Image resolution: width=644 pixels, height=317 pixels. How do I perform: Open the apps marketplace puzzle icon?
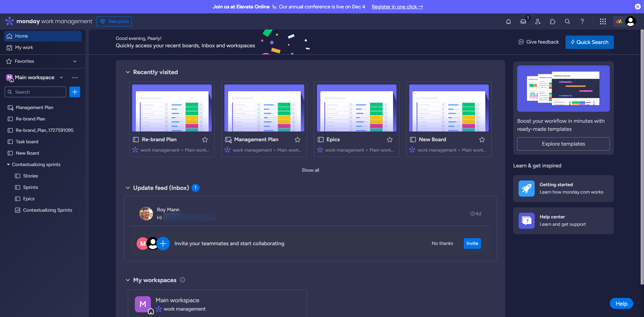552,21
